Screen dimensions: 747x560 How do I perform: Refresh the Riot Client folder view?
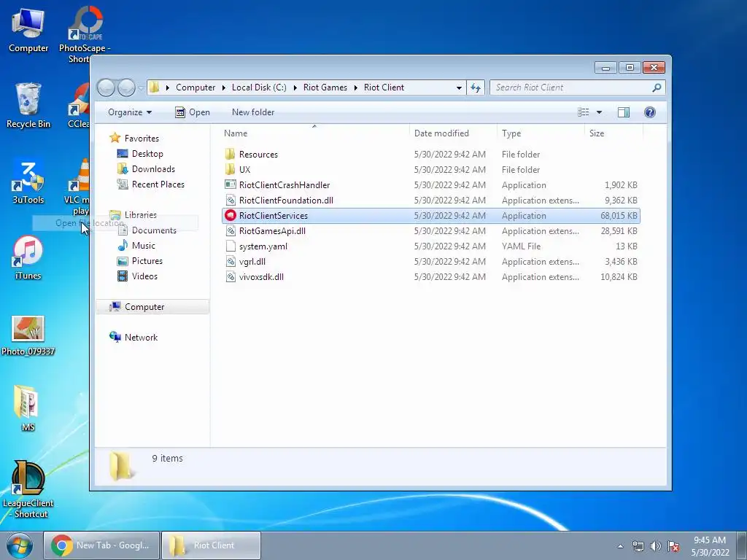[x=476, y=87]
